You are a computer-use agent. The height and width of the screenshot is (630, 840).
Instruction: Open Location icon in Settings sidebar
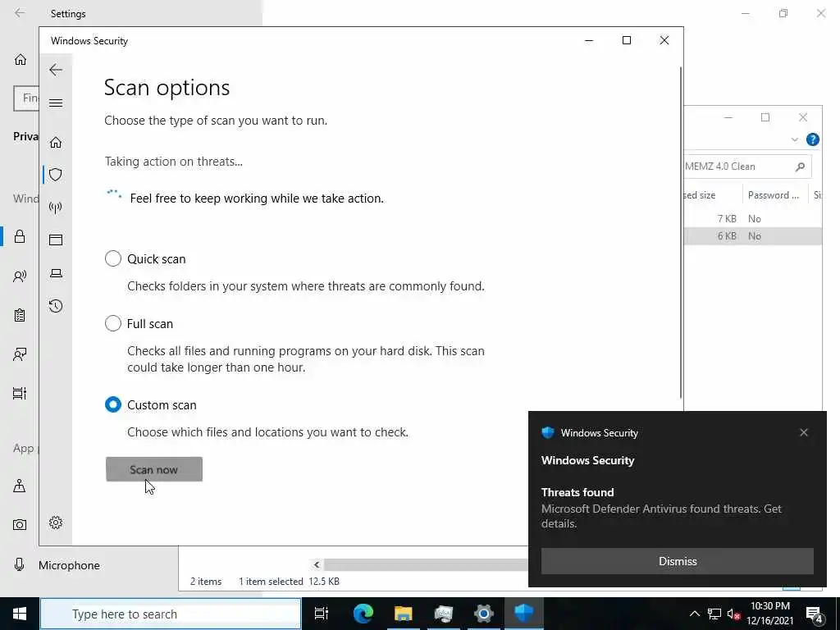pos(20,486)
